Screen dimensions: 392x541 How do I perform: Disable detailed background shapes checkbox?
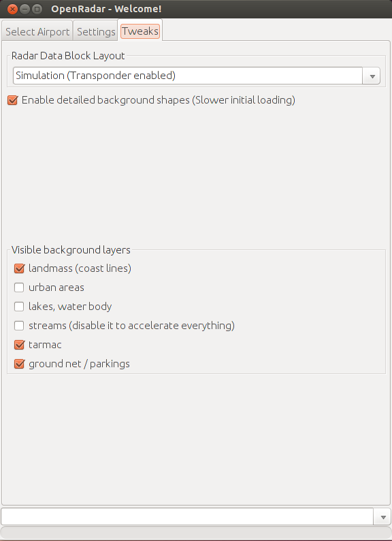(x=12, y=100)
